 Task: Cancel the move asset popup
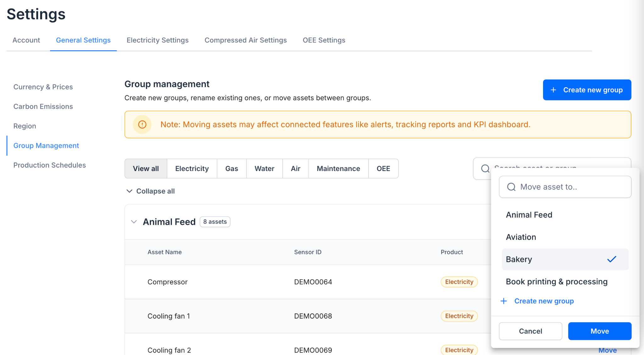tap(530, 331)
